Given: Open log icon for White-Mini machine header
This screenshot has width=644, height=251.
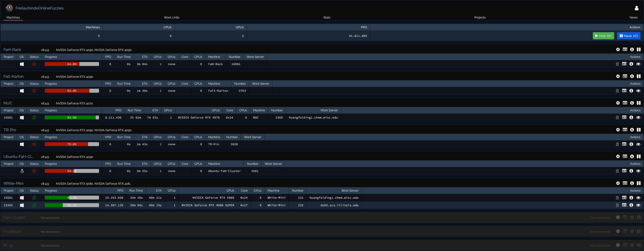Looking at the screenshot, I should pos(625,183).
